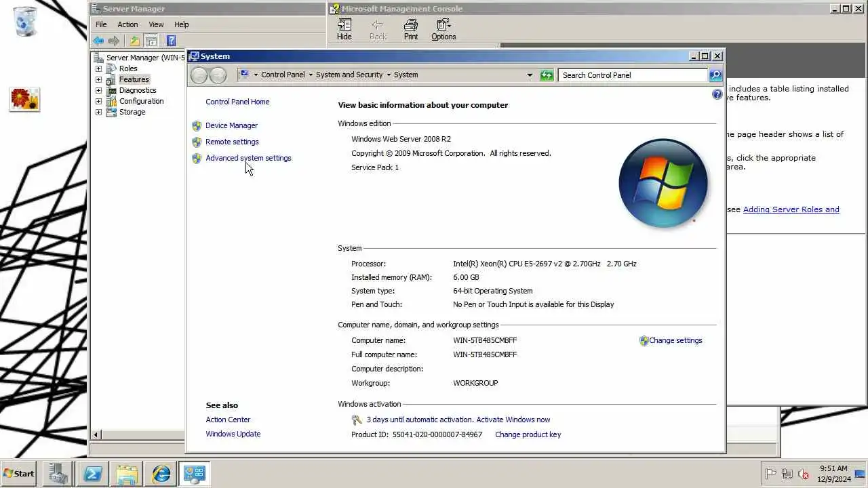Open Options in Microsoft Management Console toolbar
The height and width of the screenshot is (488, 868).
pyautogui.click(x=443, y=30)
